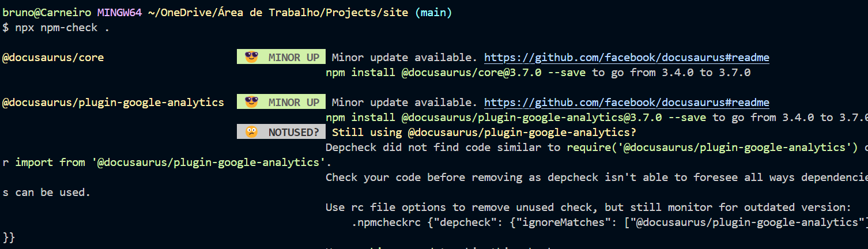Click the git branch indicator '(main)'
868x249 pixels.
pos(433,13)
